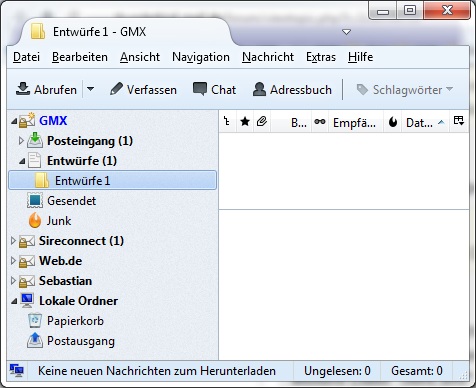Screen dimensions: 476x388
Task: Click the thread column header icon
Action: (x=227, y=121)
